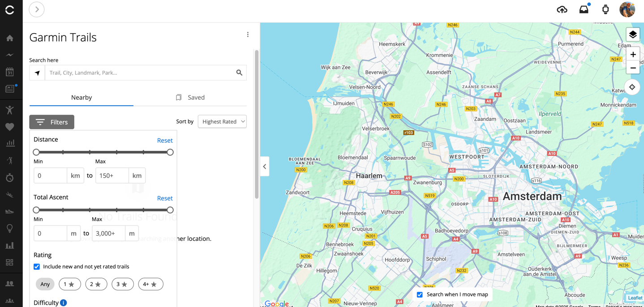Click the Amsterdam label on the map
This screenshot has width=644, height=307.
pos(532,196)
